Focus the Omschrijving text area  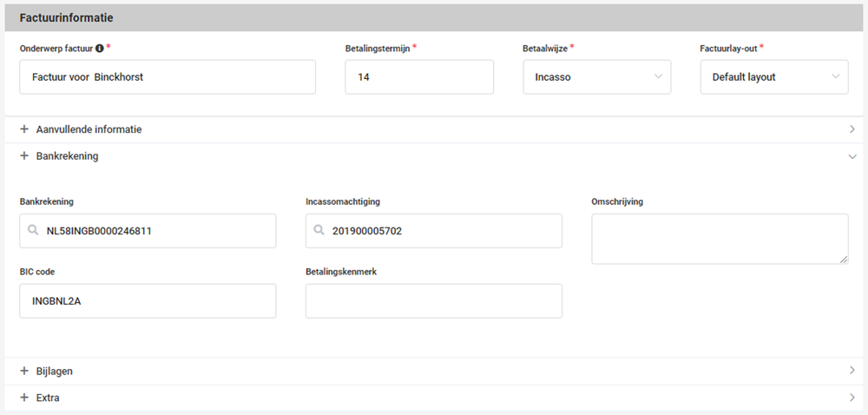[x=720, y=239]
